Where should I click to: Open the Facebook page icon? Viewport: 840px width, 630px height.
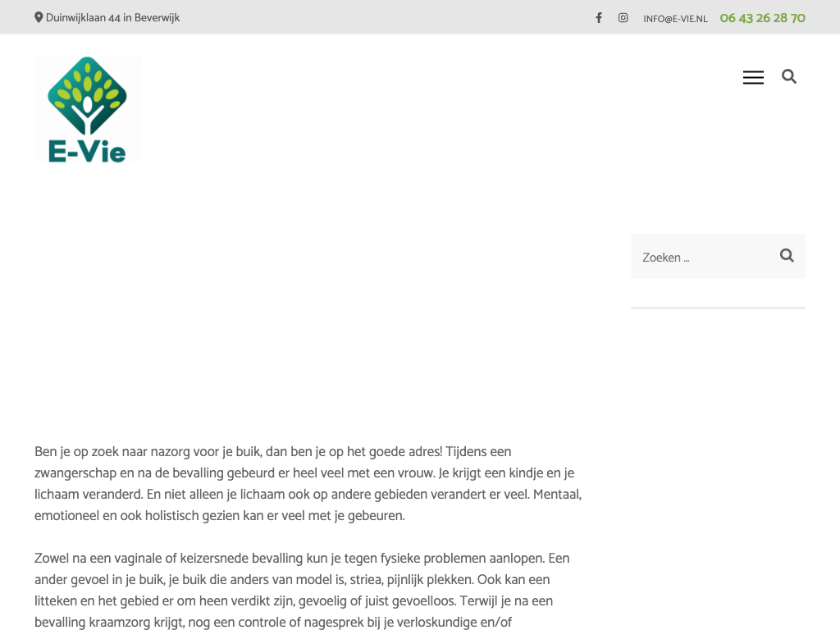[x=599, y=18]
